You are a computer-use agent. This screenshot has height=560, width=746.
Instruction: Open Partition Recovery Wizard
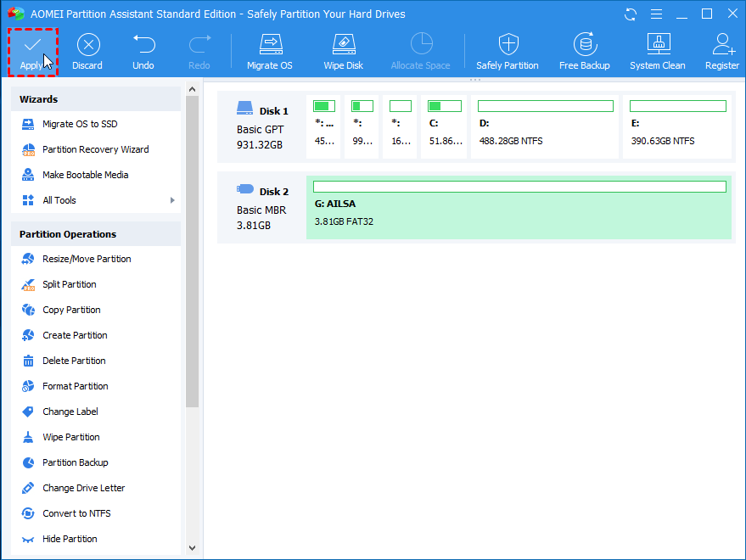coord(95,149)
